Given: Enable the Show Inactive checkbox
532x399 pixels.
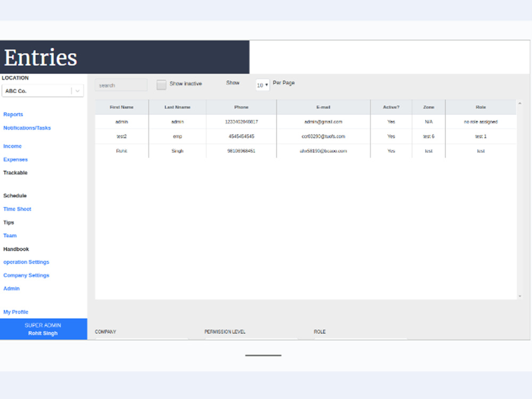Looking at the screenshot, I should click(161, 84).
